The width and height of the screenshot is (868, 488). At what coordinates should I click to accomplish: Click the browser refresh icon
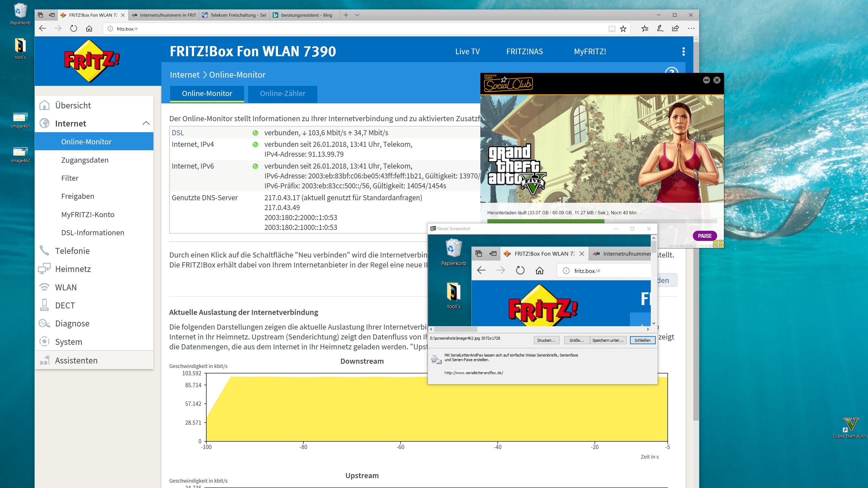(73, 29)
